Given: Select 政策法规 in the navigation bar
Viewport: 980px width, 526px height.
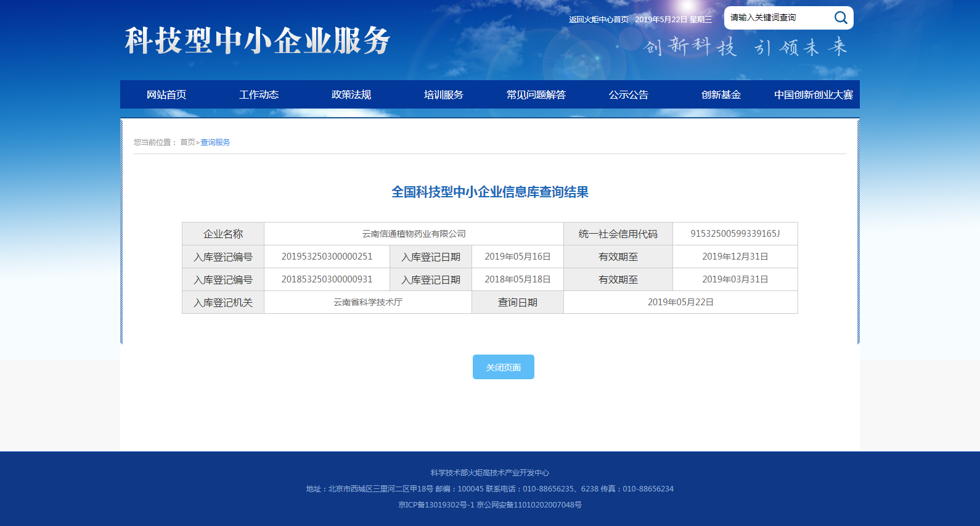Looking at the screenshot, I should point(351,95).
